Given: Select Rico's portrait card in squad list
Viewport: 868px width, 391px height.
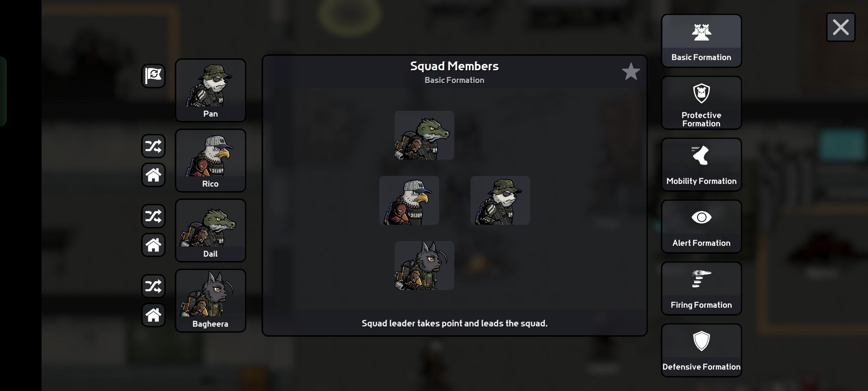Looking at the screenshot, I should coord(210,160).
